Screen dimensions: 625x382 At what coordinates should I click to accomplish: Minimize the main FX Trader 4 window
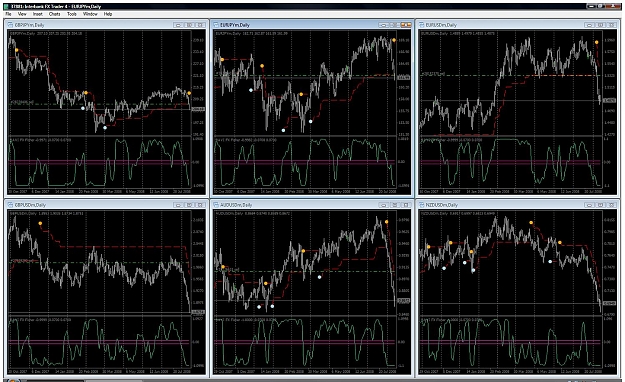(x=592, y=6)
